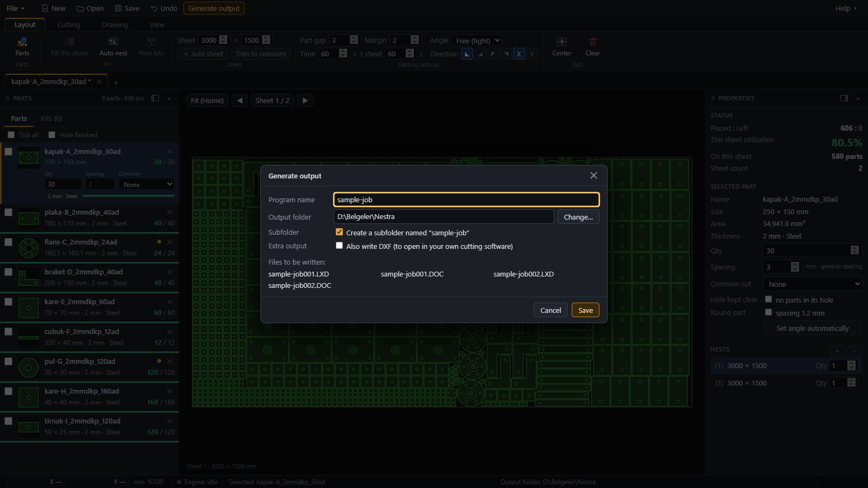
Task: Click the Change... folder button
Action: (x=578, y=217)
